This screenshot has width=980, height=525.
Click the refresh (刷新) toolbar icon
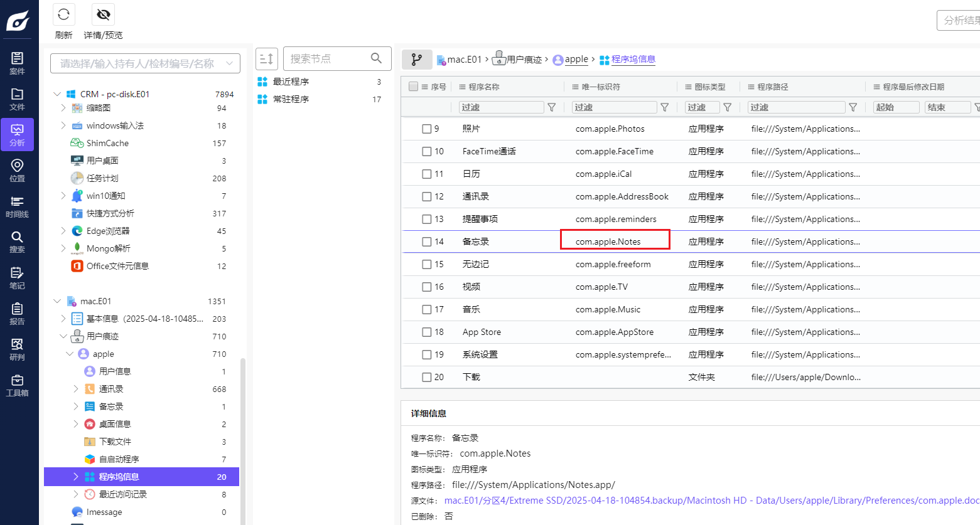click(63, 14)
